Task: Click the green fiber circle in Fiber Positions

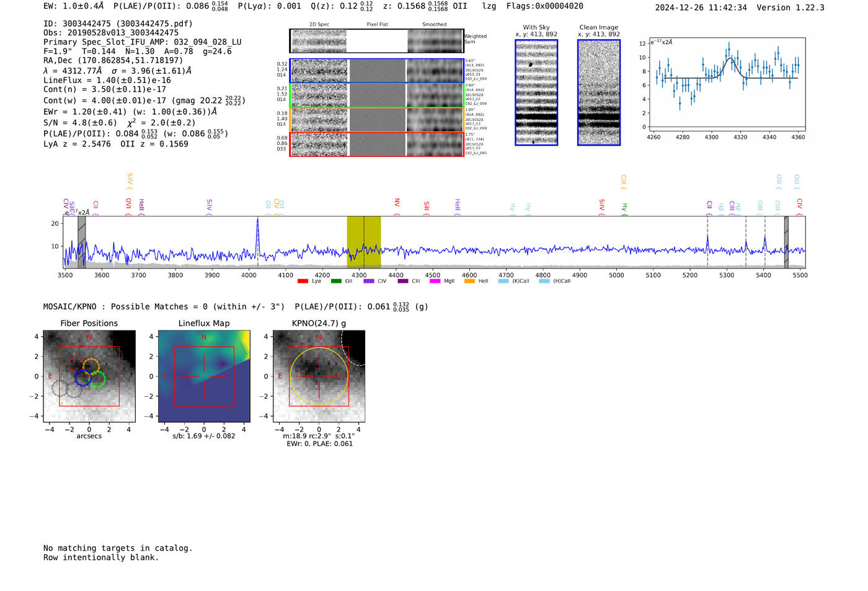Action: coord(97,380)
